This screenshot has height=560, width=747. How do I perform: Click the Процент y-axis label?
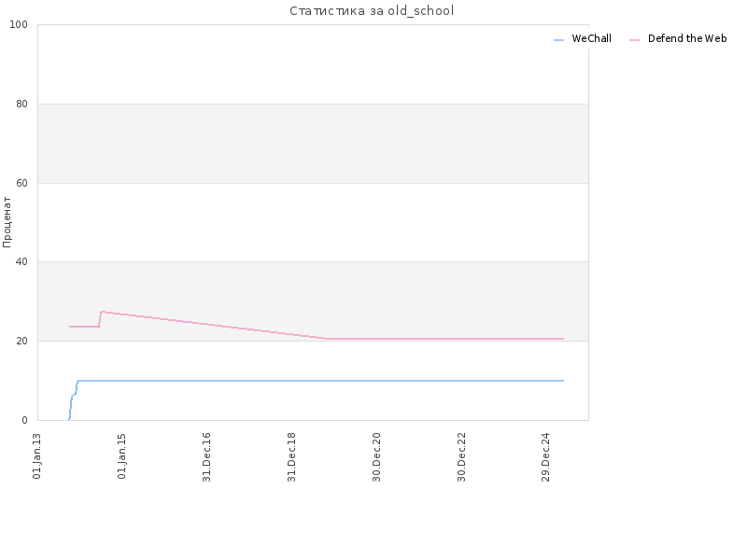tap(7, 222)
